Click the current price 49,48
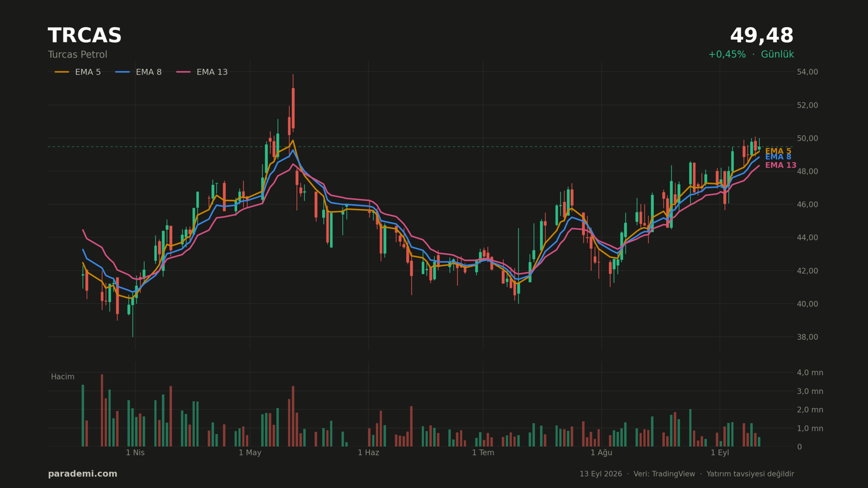This screenshot has width=868, height=488. (x=762, y=36)
